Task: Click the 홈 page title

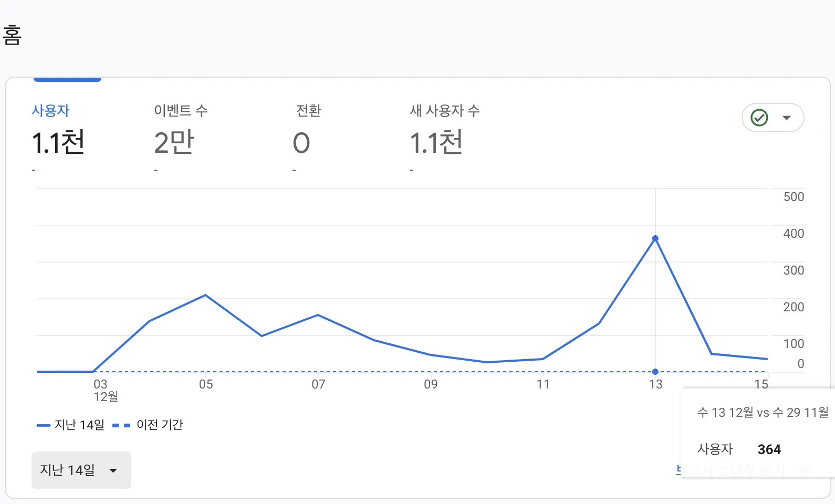Action: tap(12, 35)
